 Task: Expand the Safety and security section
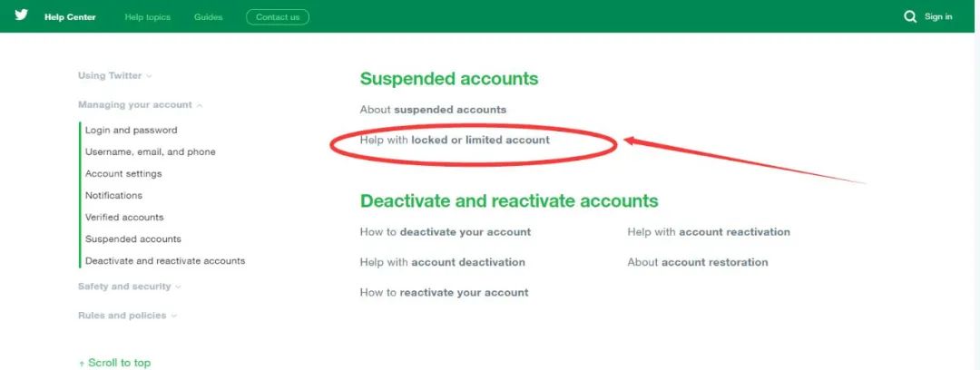[129, 287]
